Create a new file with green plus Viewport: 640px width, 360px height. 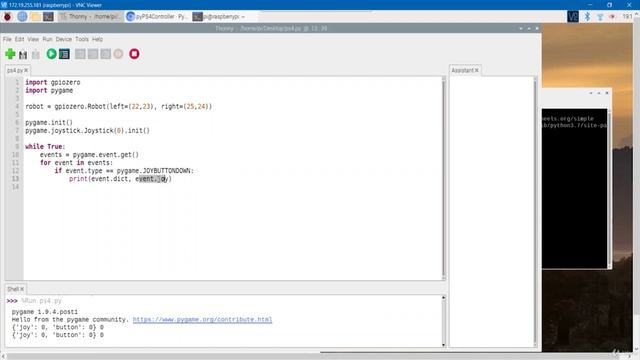(10, 54)
